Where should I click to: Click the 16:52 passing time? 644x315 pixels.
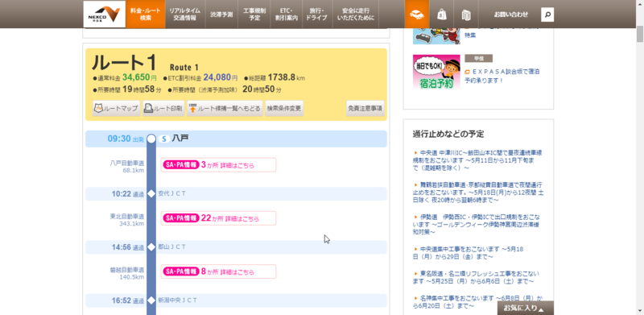point(122,300)
